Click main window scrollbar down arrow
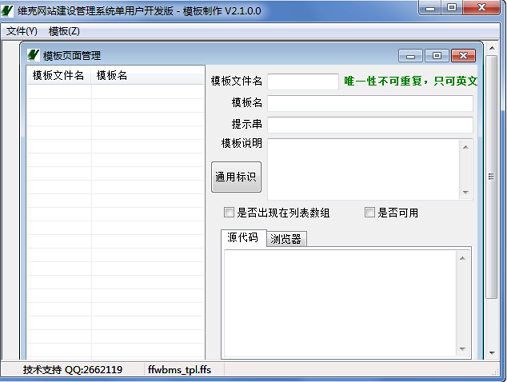The height and width of the screenshot is (382, 507). point(492,353)
